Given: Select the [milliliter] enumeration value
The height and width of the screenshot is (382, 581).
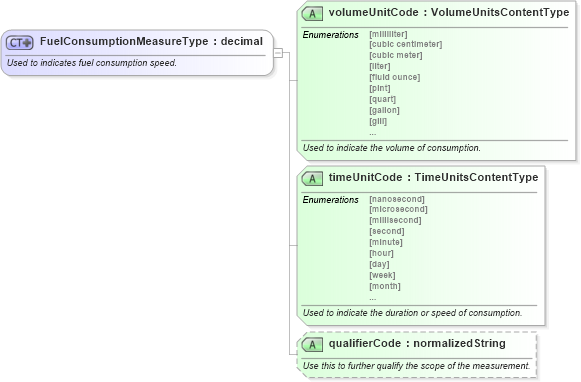Looking at the screenshot, I should [388, 34].
